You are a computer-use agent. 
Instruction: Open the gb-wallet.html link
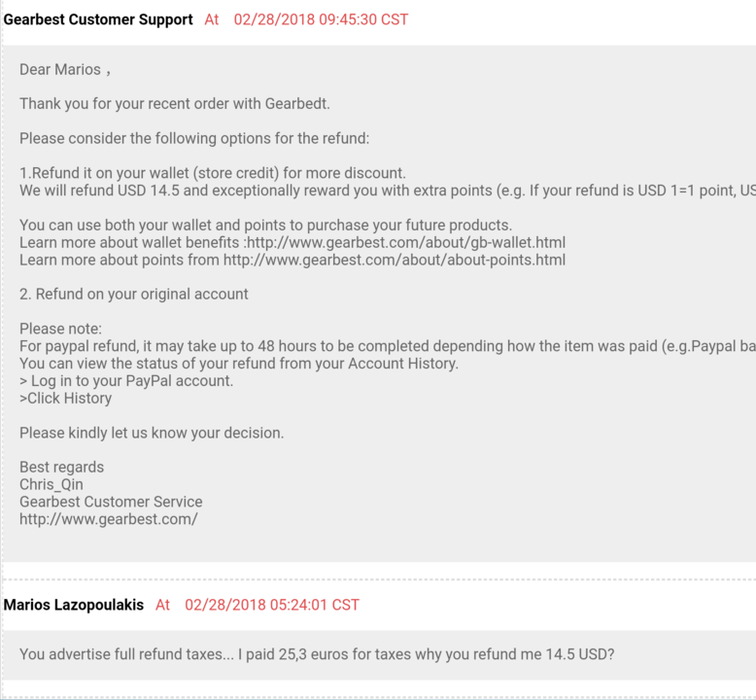click(x=405, y=242)
